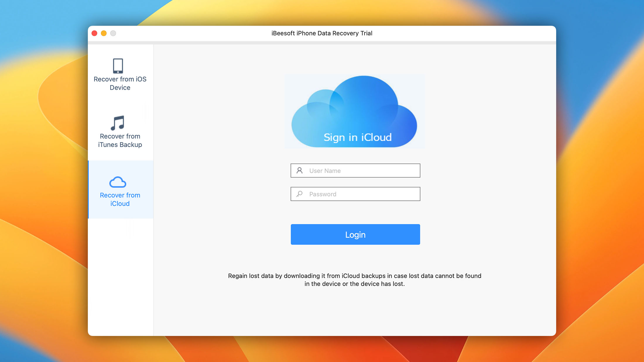Open Recover from iCloud tab
The image size is (644, 362).
click(120, 189)
